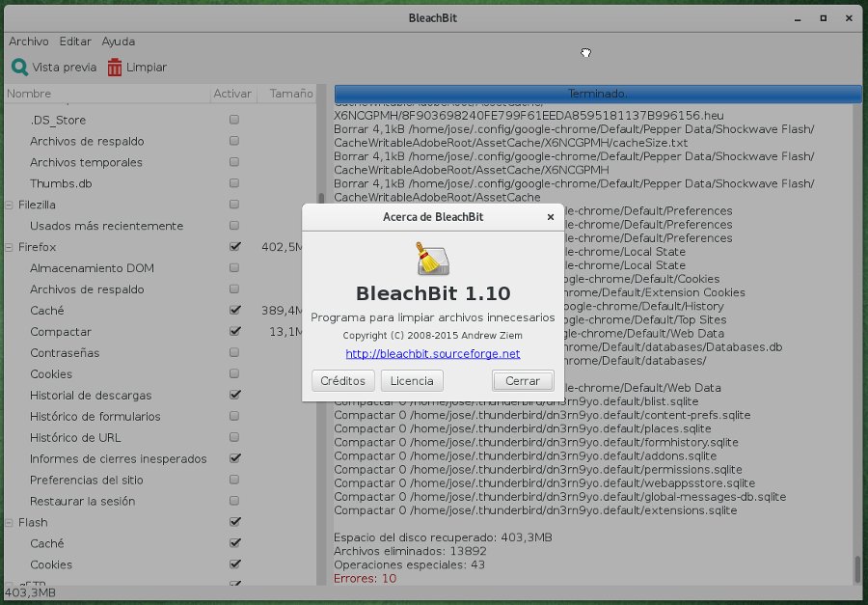Screen dimensions: 868x605
Task: Uncheck Historial de descargas
Action: 233,395
